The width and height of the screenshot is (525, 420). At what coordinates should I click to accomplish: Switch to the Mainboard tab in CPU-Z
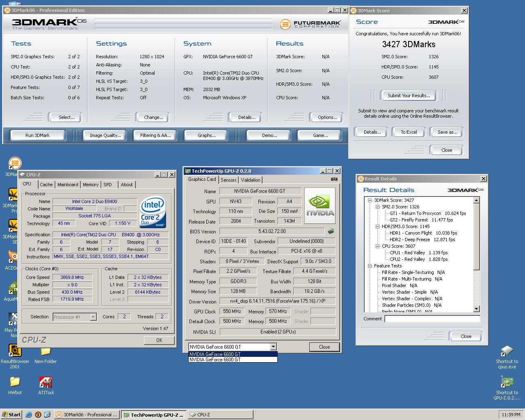pos(68,185)
